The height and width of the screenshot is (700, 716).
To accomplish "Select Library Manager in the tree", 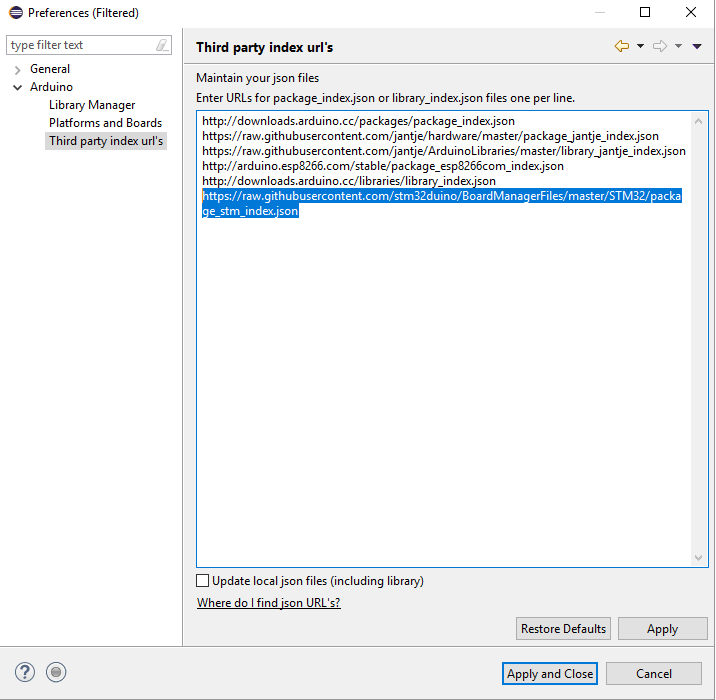I will [x=92, y=105].
